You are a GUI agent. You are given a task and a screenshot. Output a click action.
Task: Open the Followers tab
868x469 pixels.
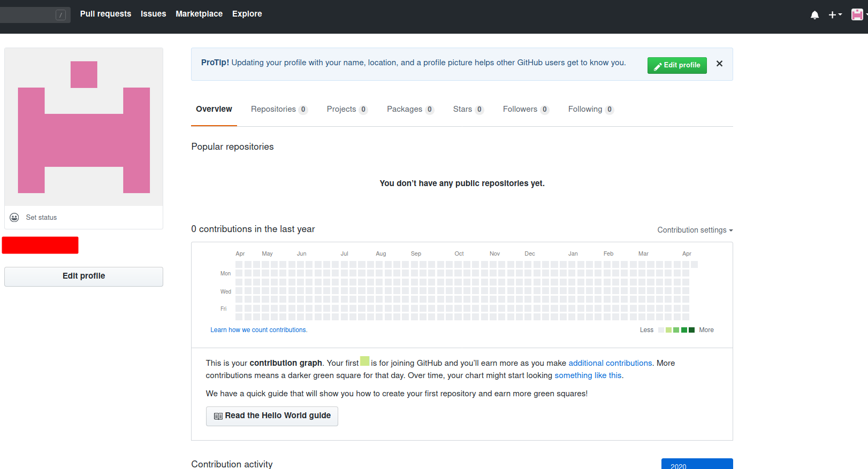pyautogui.click(x=525, y=109)
